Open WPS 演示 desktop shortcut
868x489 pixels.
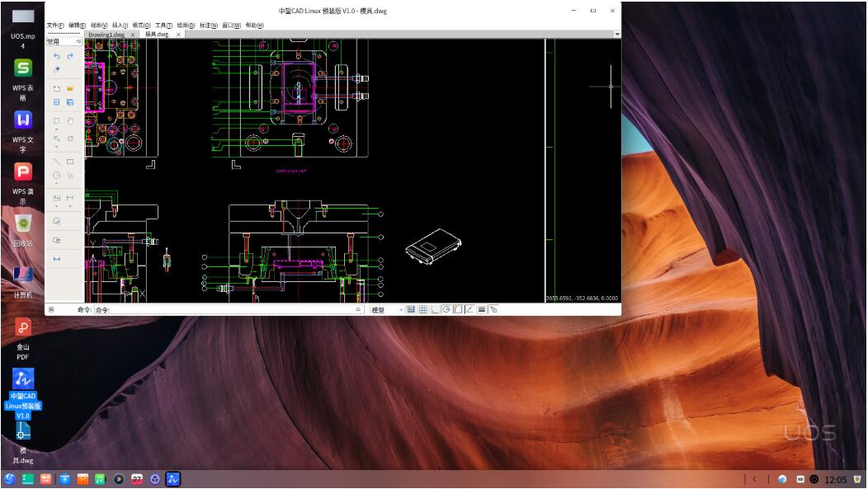(x=23, y=184)
